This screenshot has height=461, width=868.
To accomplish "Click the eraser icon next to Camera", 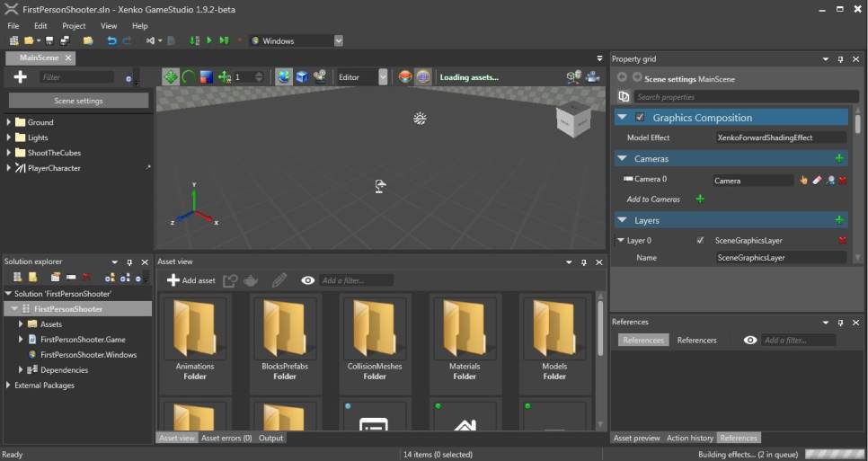I will click(817, 181).
